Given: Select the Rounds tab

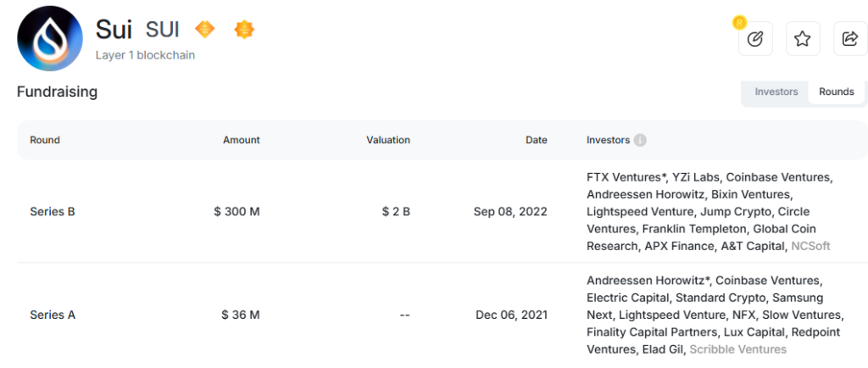Looking at the screenshot, I should [837, 92].
